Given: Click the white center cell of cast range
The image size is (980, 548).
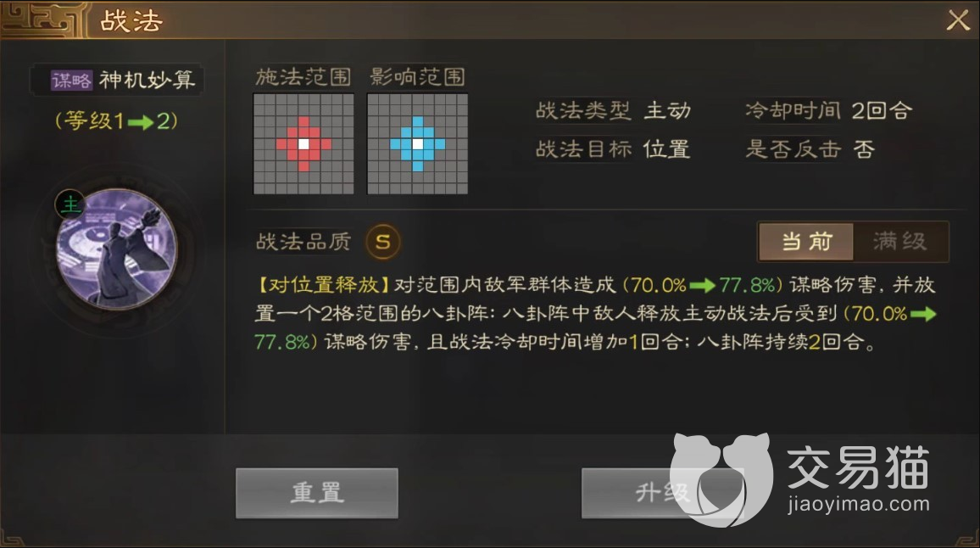Looking at the screenshot, I should [x=303, y=144].
